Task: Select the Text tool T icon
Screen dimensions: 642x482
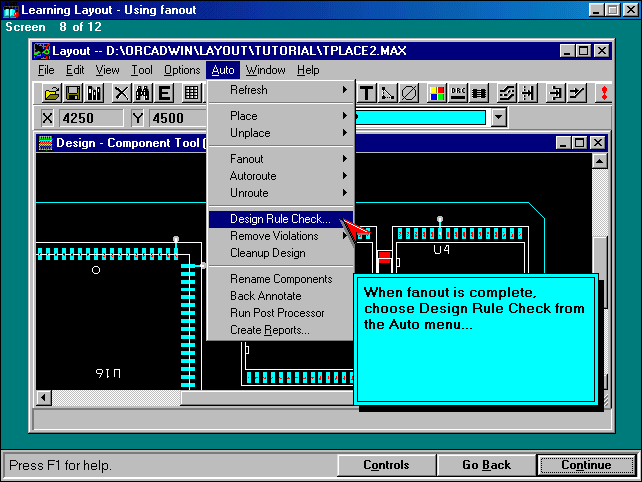Action: coord(366,93)
